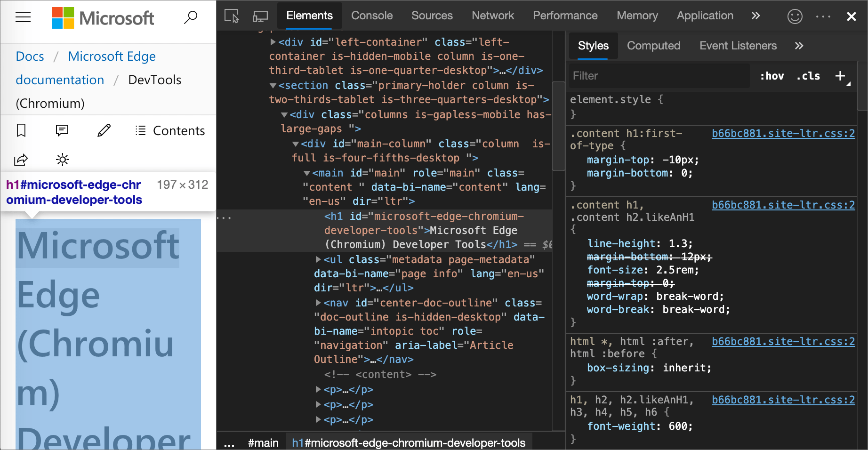Enable the device emulation toolbar
The width and height of the screenshot is (868, 450).
[259, 16]
